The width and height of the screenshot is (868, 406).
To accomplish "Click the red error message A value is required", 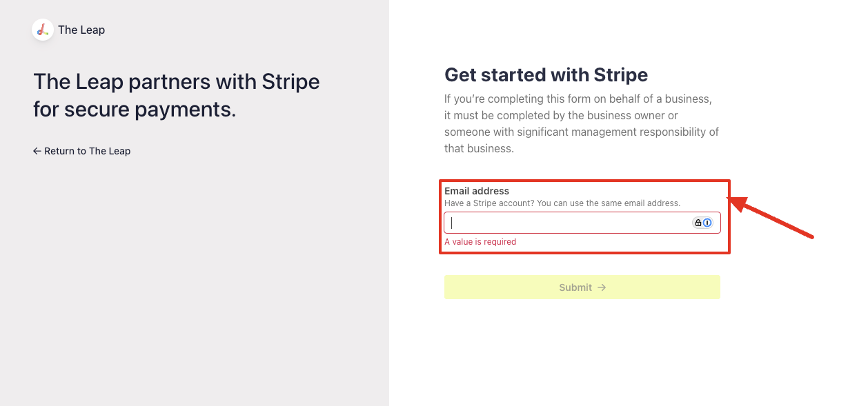I will (480, 241).
